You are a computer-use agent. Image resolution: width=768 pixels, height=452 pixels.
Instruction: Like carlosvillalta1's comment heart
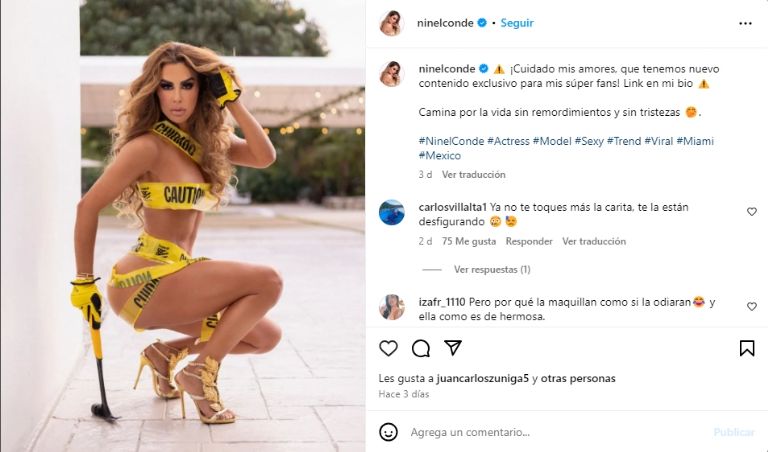pos(751,212)
